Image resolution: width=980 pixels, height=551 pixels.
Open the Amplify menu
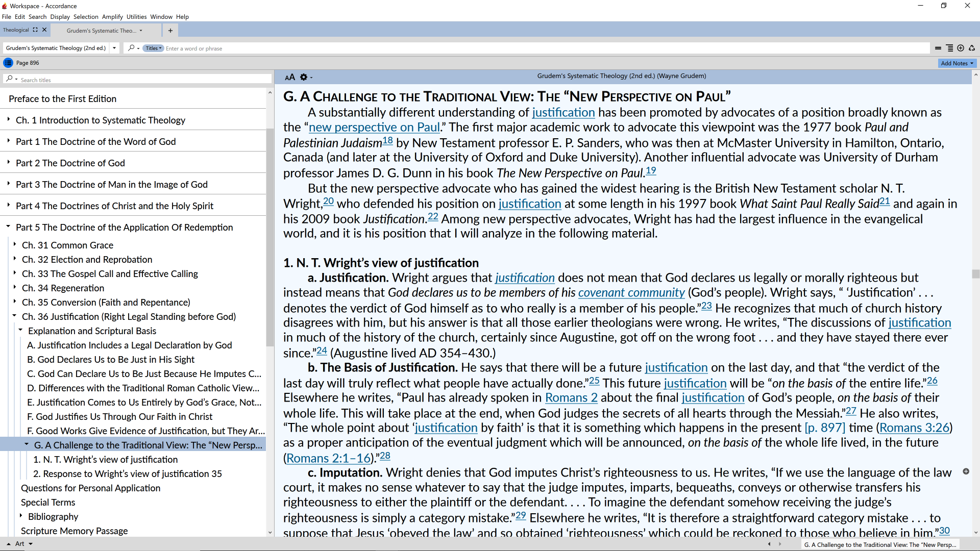click(112, 17)
